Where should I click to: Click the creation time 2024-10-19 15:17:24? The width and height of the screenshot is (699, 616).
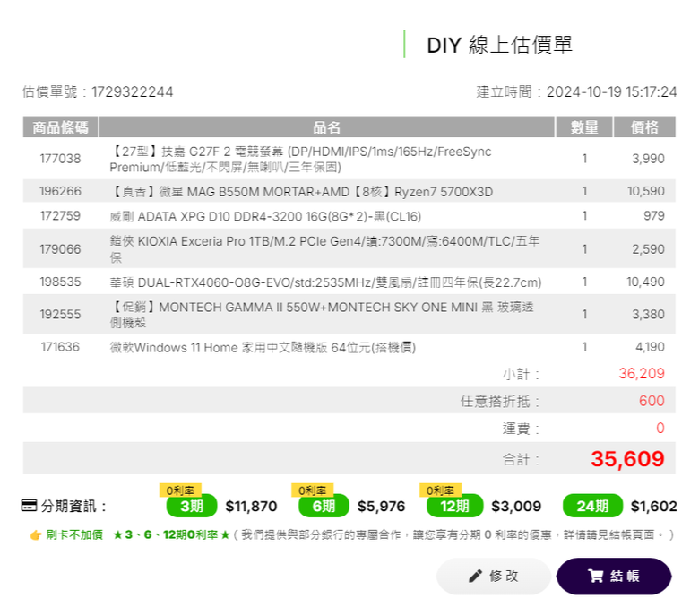611,91
